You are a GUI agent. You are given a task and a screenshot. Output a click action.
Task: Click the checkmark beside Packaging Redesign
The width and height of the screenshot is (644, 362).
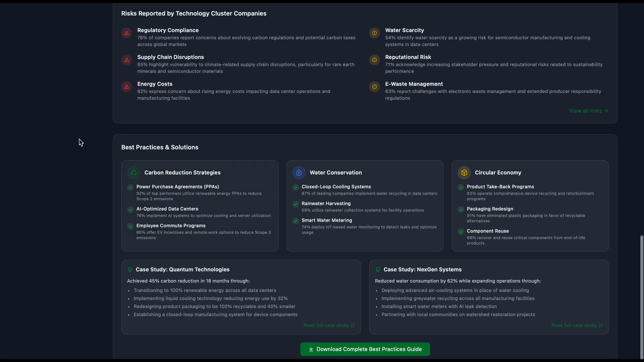tap(461, 209)
